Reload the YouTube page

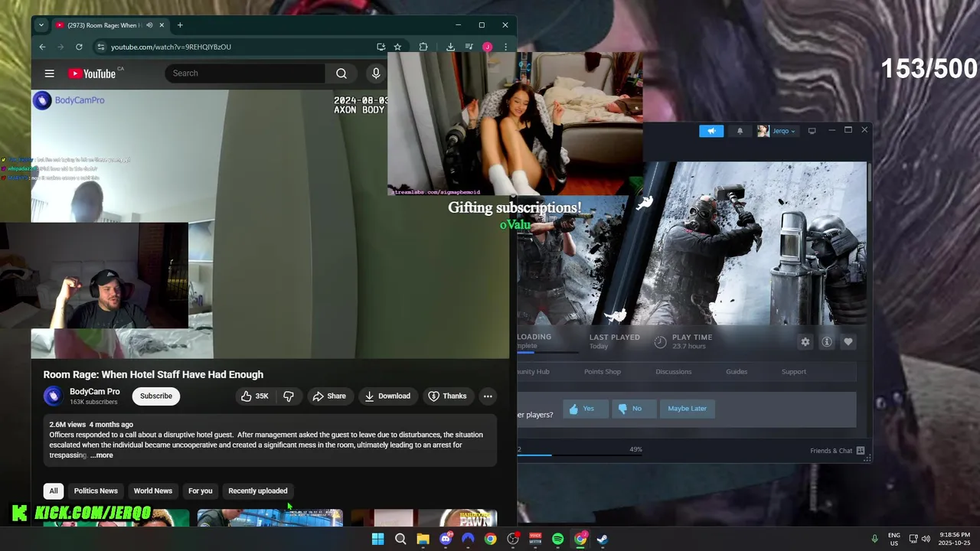[x=79, y=47]
